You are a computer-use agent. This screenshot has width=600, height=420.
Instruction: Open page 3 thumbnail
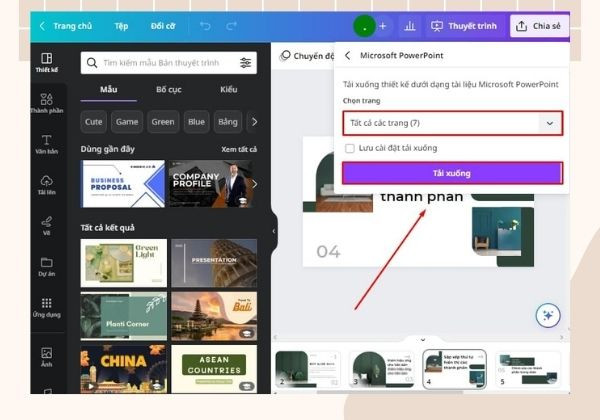point(382,369)
